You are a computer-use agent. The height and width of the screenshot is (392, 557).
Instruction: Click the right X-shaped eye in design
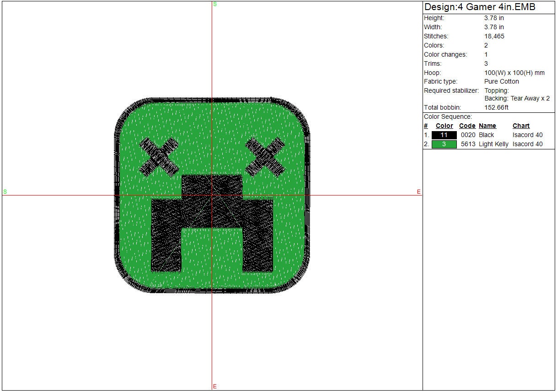click(x=265, y=157)
